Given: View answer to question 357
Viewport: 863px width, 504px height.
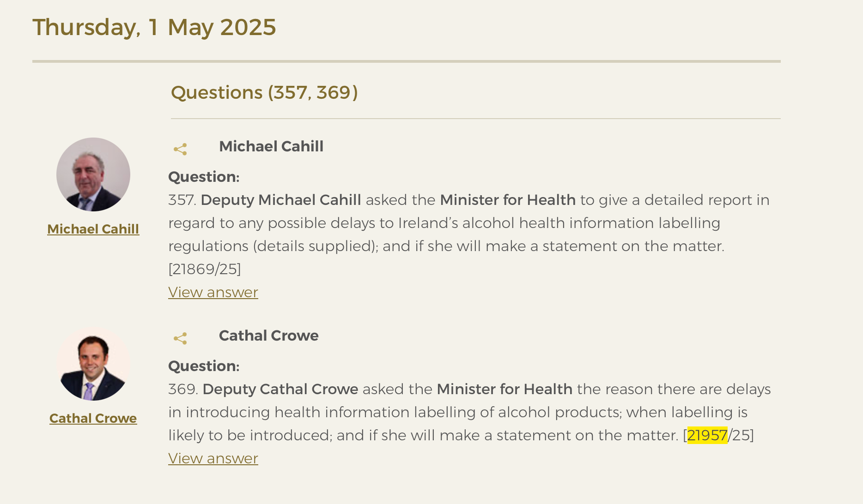Looking at the screenshot, I should [213, 292].
